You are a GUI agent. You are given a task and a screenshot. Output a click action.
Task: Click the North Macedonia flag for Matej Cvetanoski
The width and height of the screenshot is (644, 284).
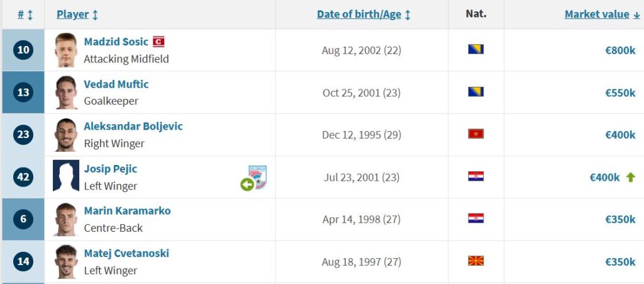coord(475,261)
